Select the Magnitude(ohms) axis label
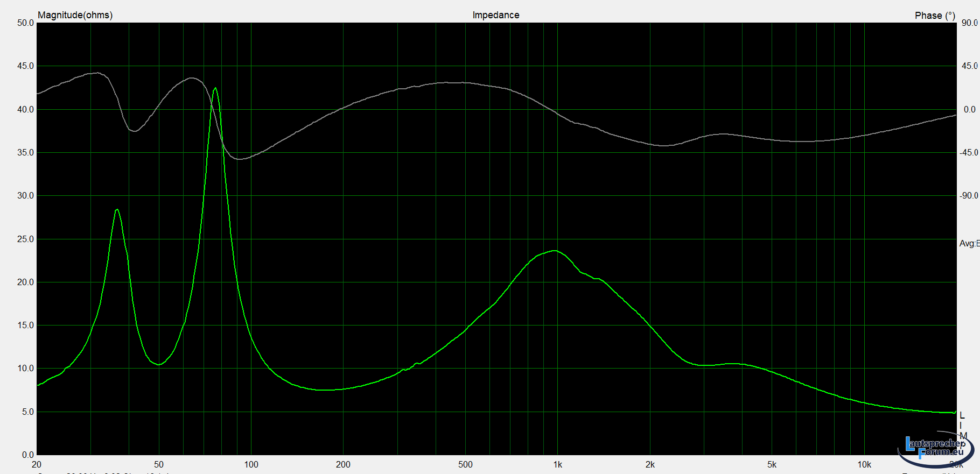The height and width of the screenshot is (474, 980). 75,15
